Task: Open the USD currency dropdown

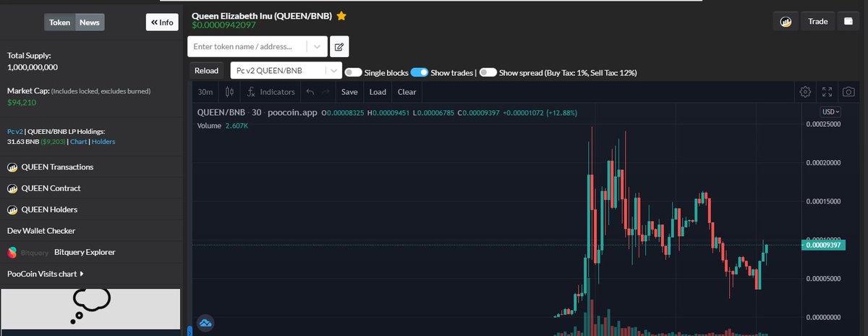Action: click(x=830, y=112)
